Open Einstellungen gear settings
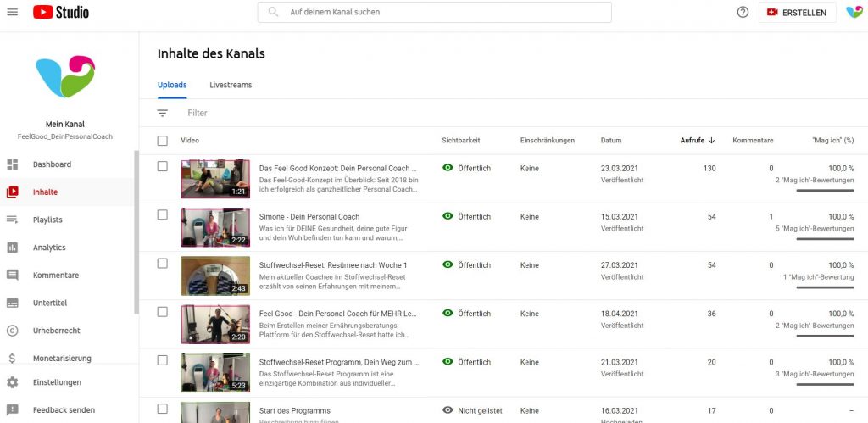This screenshot has width=868, height=423. pos(57,382)
